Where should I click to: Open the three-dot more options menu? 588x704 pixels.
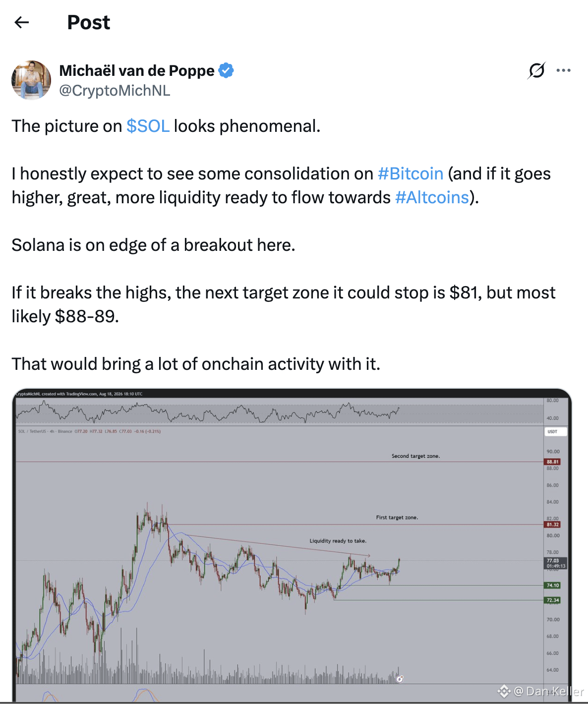point(563,70)
